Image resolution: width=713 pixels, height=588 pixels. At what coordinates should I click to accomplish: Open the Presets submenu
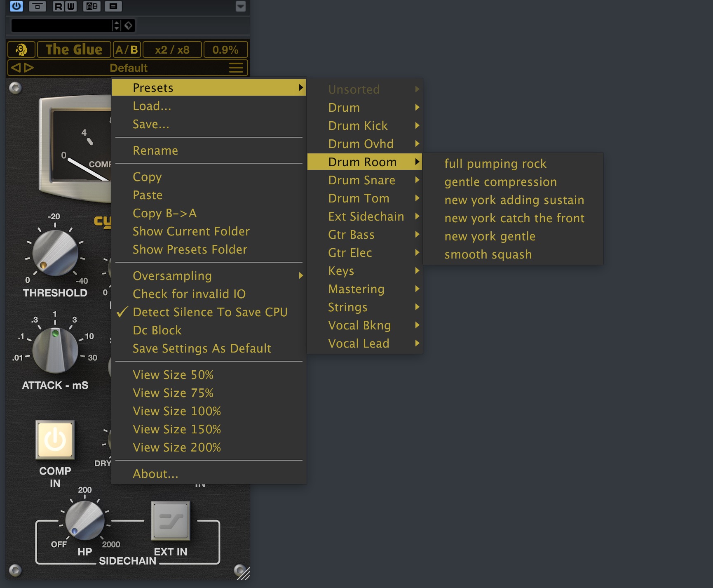coord(209,87)
